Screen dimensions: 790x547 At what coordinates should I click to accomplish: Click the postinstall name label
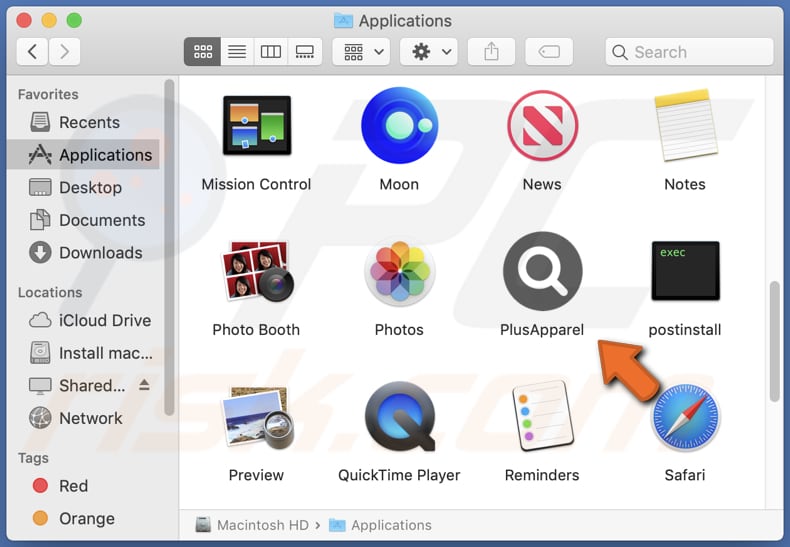[685, 329]
